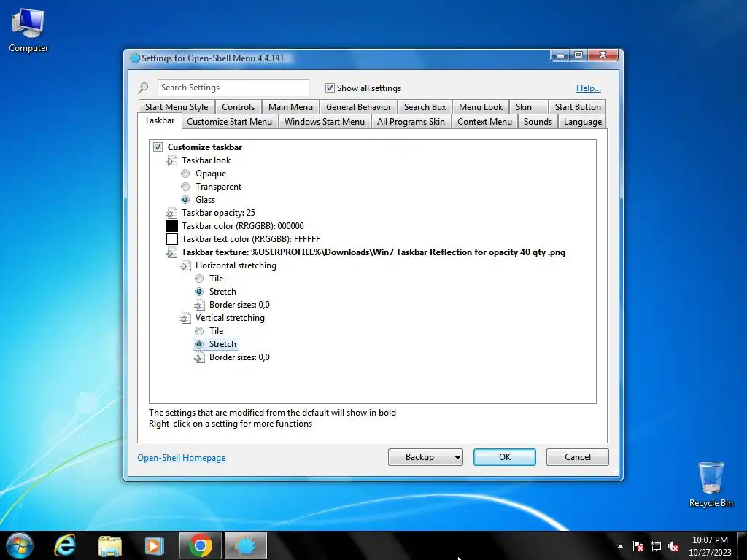Viewport: 747px width, 560px height.
Task: Click the gear icon beside Taskbar look
Action: click(x=171, y=161)
